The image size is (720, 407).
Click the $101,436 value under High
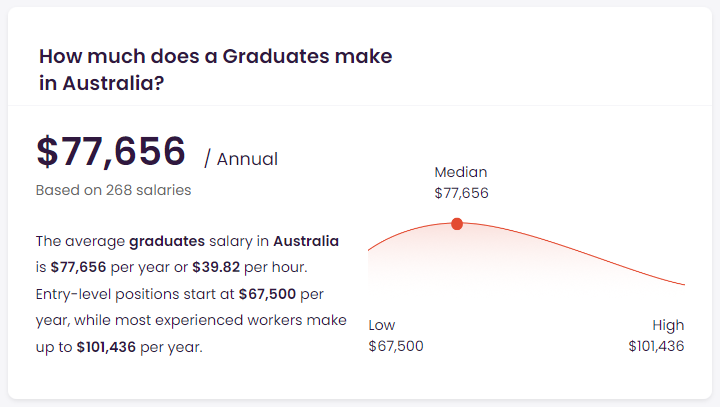point(656,346)
